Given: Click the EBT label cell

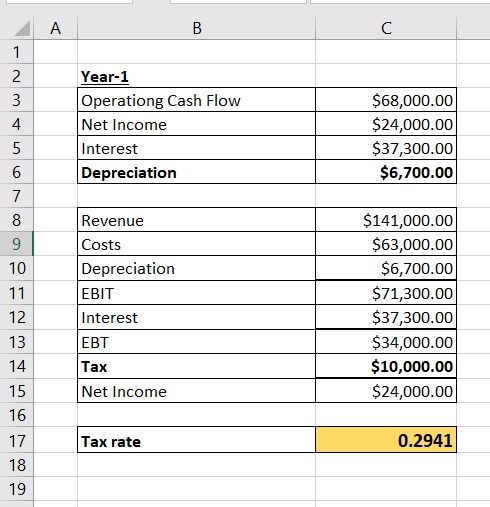Looking at the screenshot, I should (196, 342).
